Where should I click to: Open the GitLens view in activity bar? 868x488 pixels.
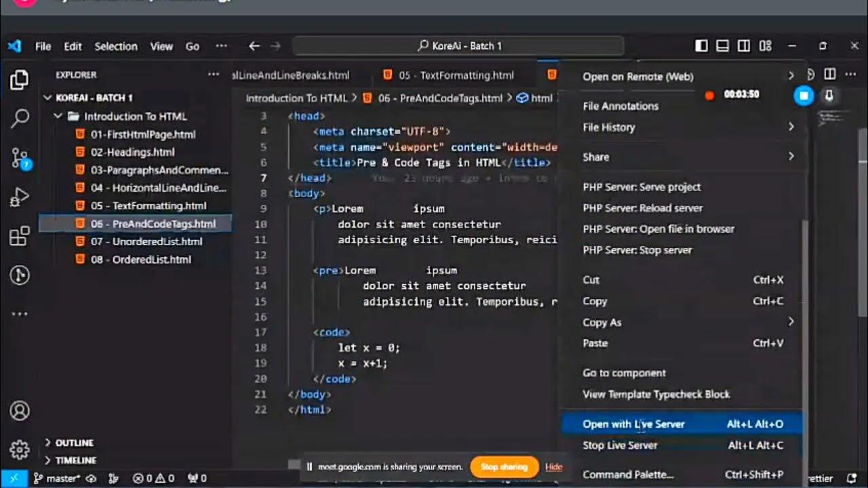click(20, 275)
